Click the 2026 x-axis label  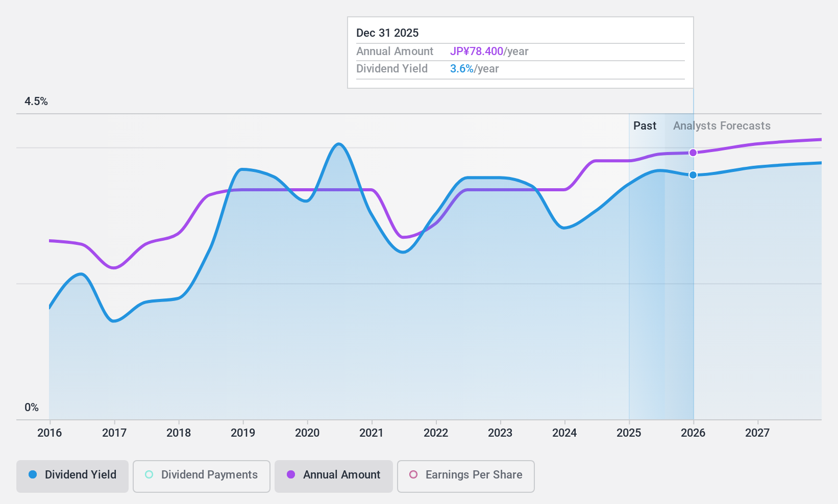coord(693,433)
